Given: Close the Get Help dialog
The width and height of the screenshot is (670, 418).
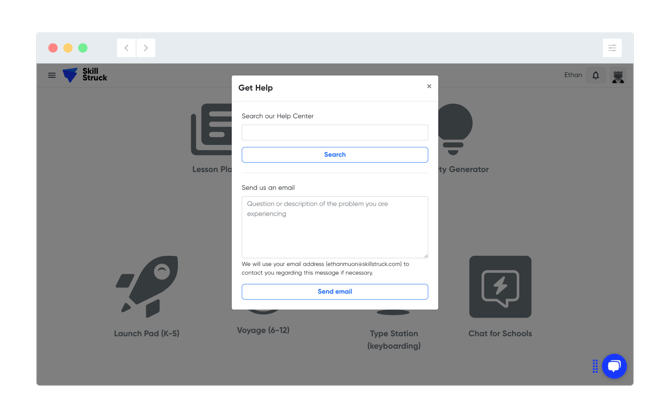Looking at the screenshot, I should pos(429,86).
